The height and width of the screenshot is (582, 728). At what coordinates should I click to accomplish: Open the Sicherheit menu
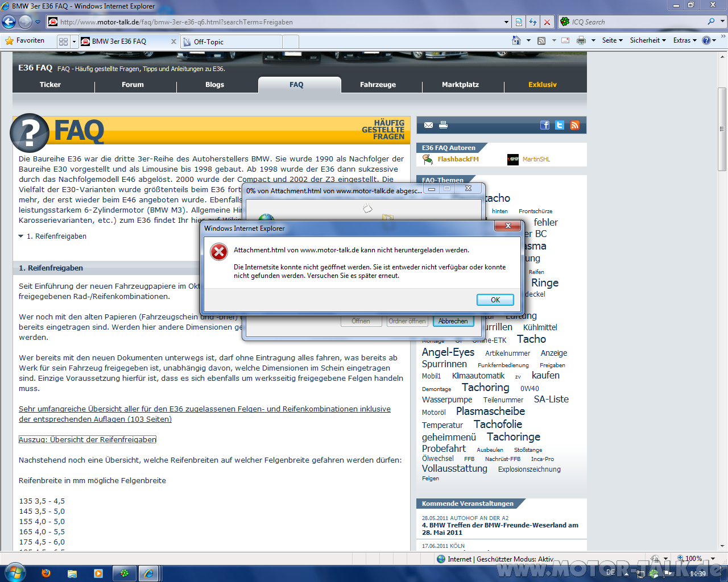(648, 40)
